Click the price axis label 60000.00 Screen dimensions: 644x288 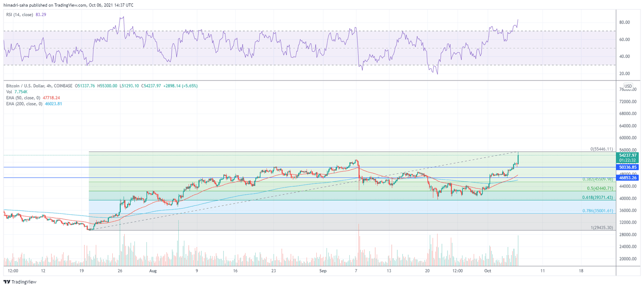tap(628, 138)
